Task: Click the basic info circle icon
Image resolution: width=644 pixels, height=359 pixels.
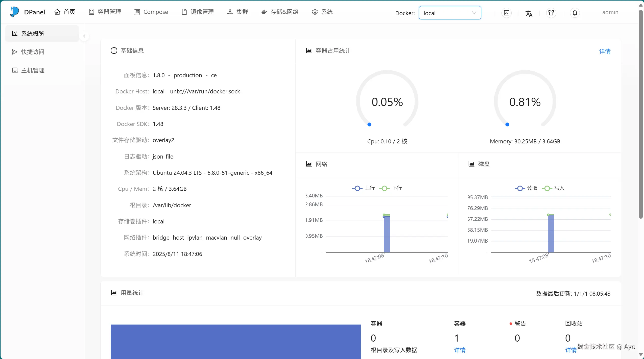Action: click(x=114, y=51)
